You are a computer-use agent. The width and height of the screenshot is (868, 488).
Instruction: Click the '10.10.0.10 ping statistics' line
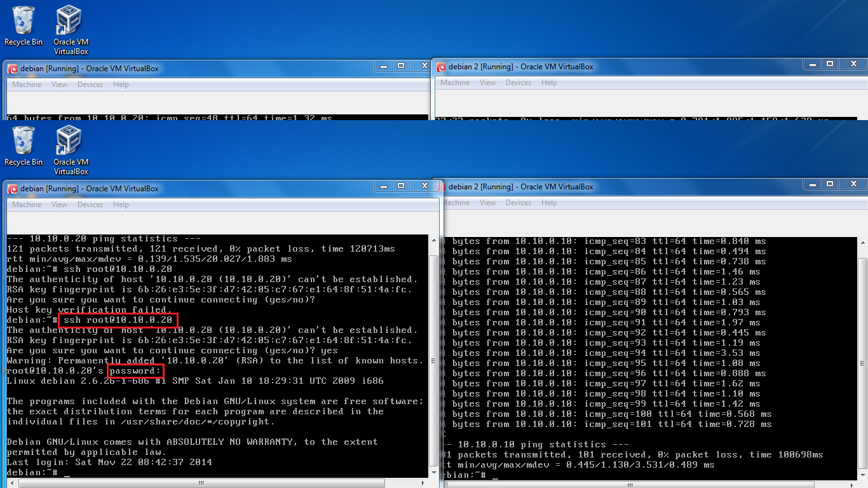click(x=537, y=445)
